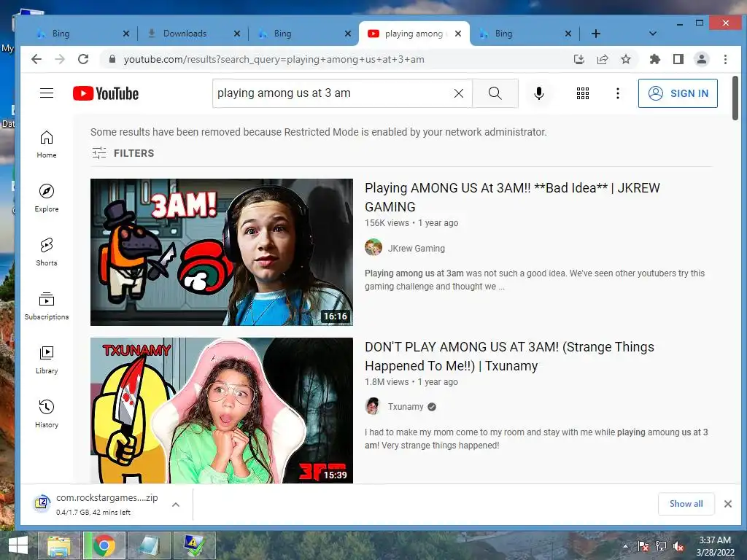Share this page via the share icon

602,59
